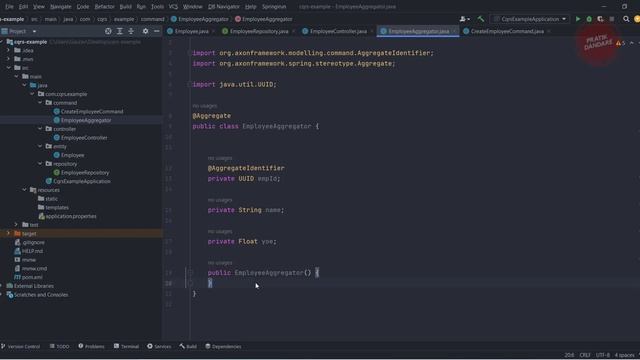Image resolution: width=640 pixels, height=360 pixels.
Task: Expand the .idea folder
Action: point(8,50)
